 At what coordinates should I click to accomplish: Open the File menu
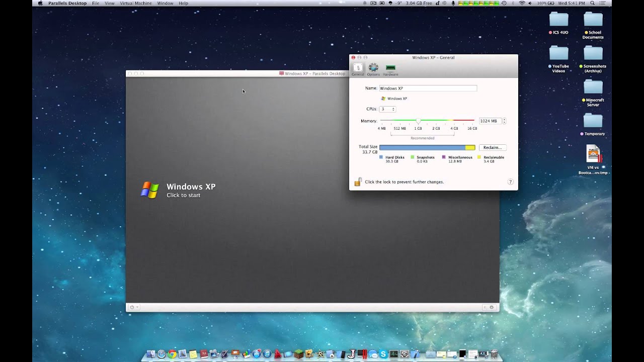96,3
